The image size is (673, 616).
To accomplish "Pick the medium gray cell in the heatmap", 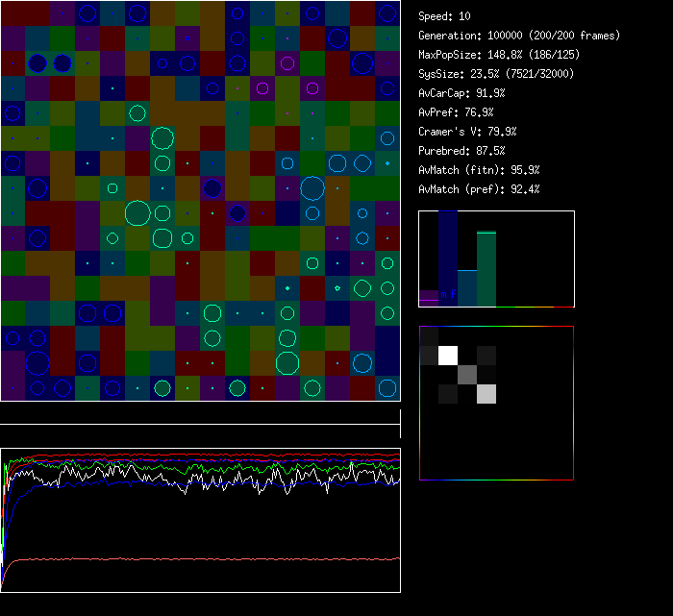I will coord(467,374).
